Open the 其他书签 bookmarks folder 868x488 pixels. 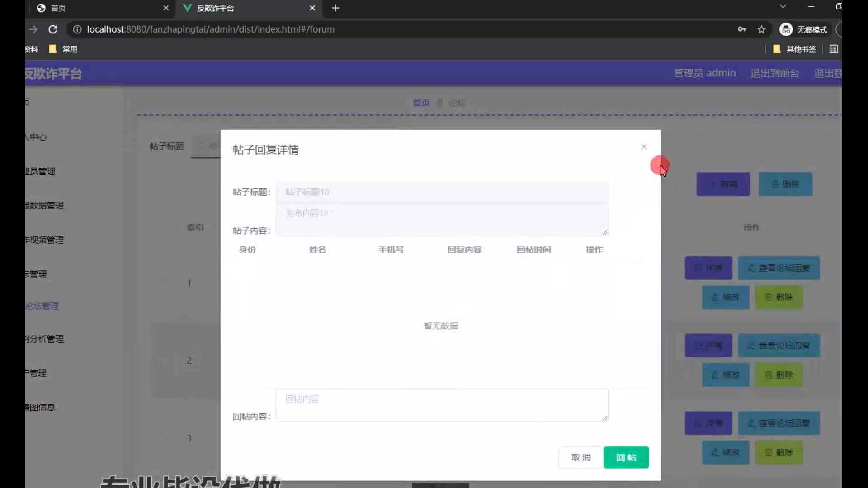(x=795, y=49)
